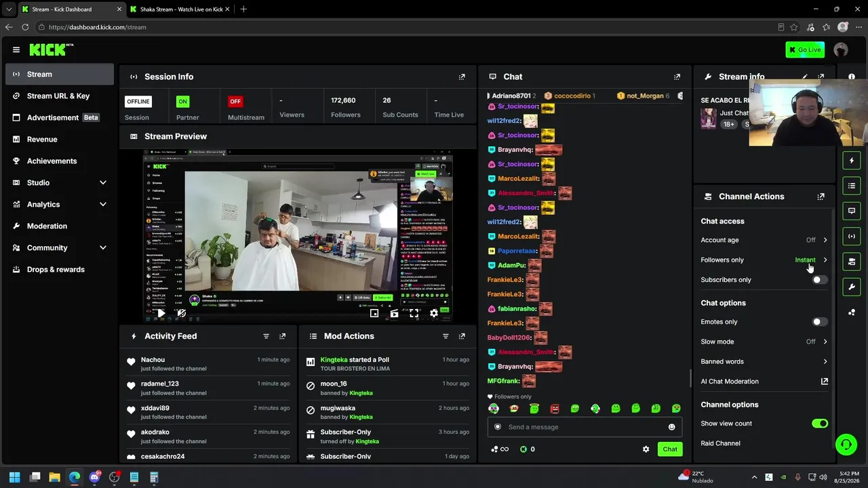This screenshot has height=488, width=868.
Task: Filter the Activity Feed list
Action: 266,336
